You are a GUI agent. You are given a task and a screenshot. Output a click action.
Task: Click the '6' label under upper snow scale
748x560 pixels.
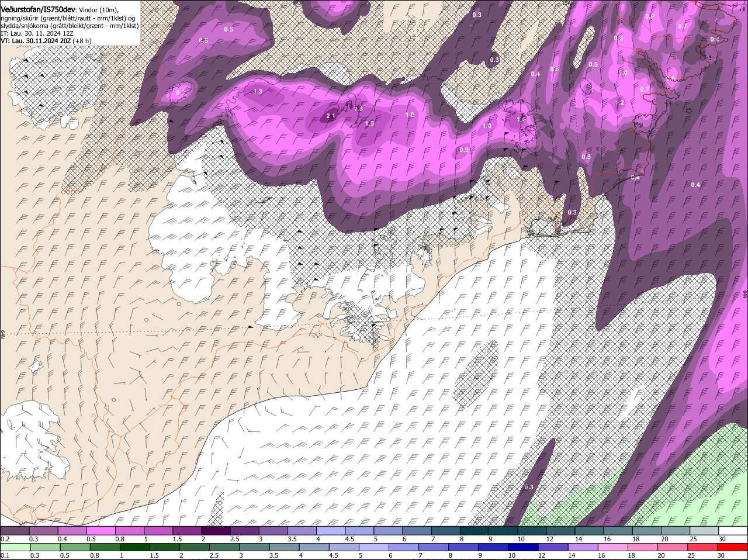[404, 539]
